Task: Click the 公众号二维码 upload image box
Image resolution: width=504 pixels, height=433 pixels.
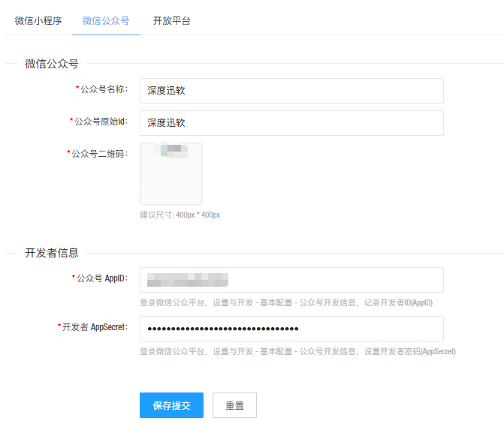Action: click(171, 174)
